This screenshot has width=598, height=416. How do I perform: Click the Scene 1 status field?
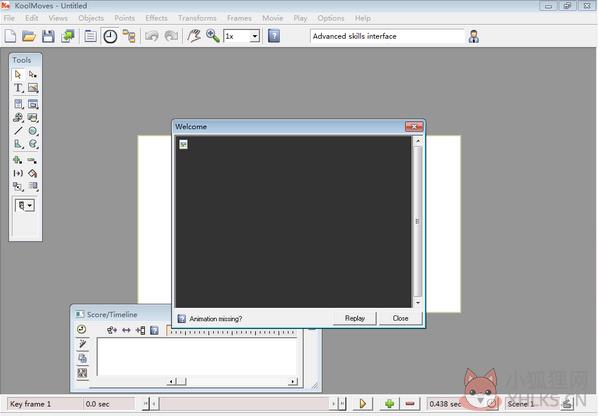(532, 404)
